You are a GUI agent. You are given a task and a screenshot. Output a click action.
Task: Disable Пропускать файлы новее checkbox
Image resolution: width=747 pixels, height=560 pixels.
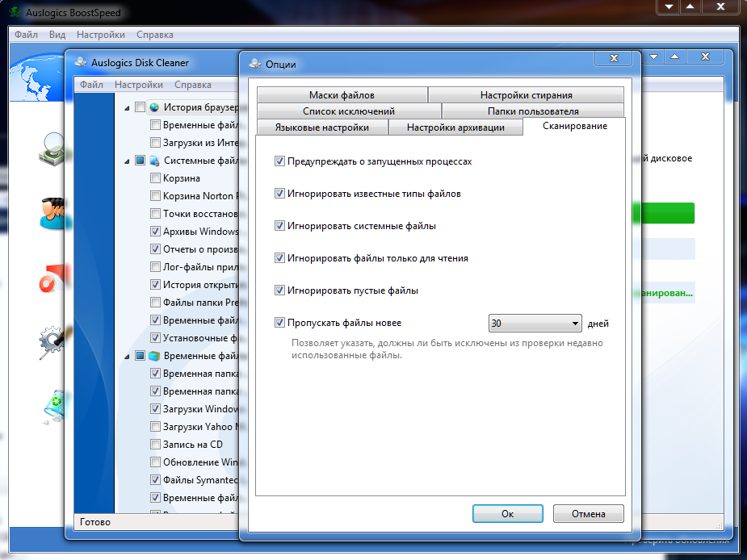pos(279,323)
